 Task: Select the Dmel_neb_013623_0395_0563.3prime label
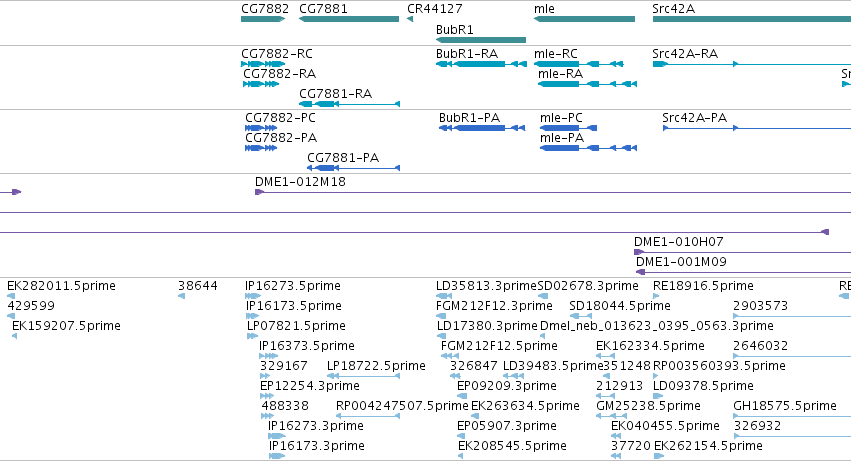click(657, 326)
